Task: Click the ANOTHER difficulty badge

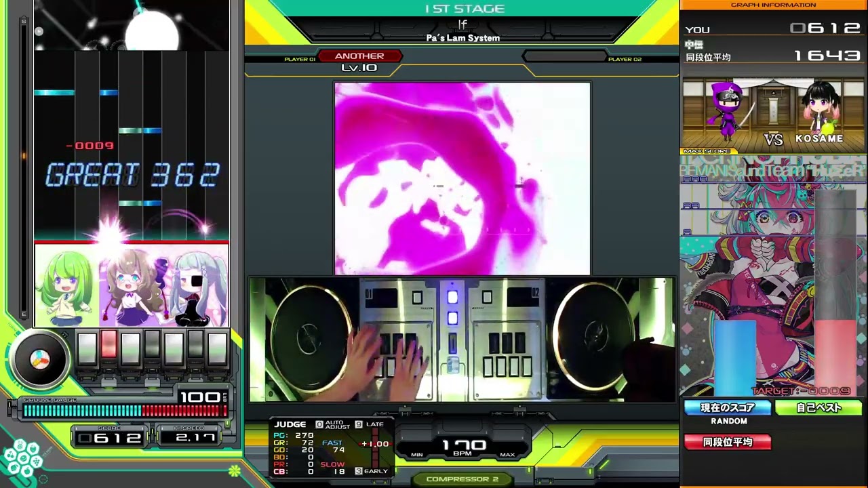Action: (359, 56)
